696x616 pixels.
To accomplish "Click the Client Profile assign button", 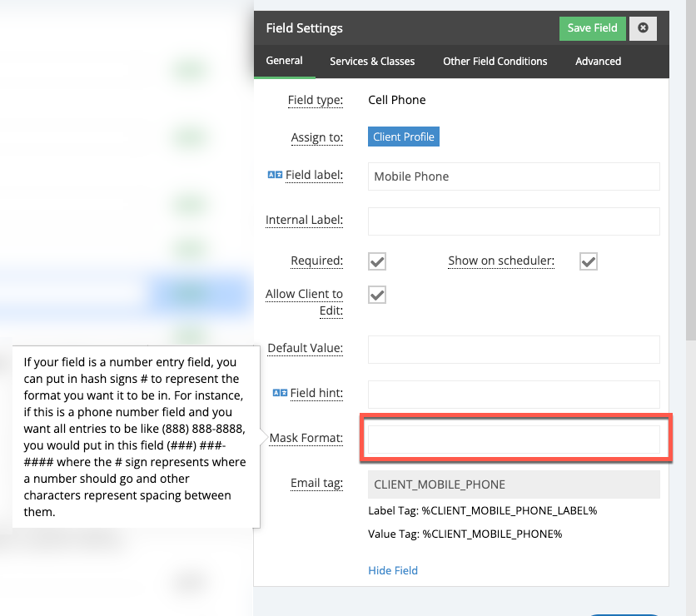I will click(404, 137).
